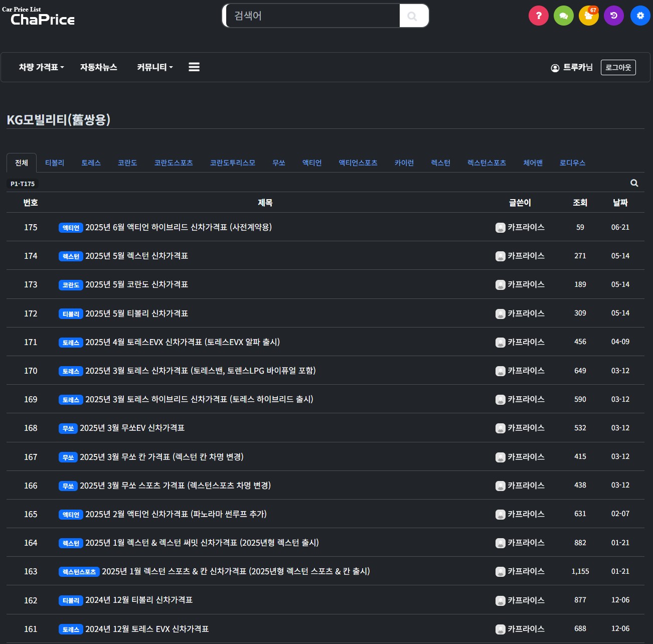The width and height of the screenshot is (653, 644).
Task: Click the 렉스턴 tag badge on row 164
Action: (71, 543)
